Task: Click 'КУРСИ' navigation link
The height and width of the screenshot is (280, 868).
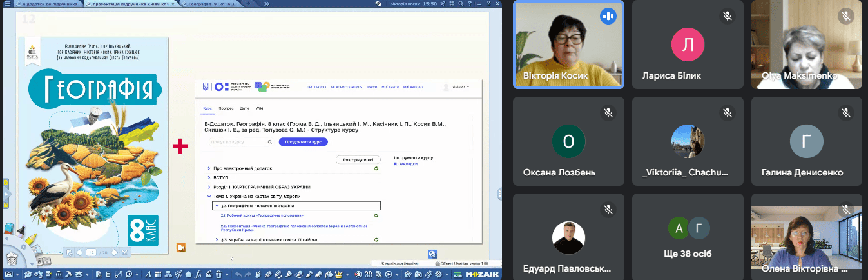Action: click(x=372, y=87)
